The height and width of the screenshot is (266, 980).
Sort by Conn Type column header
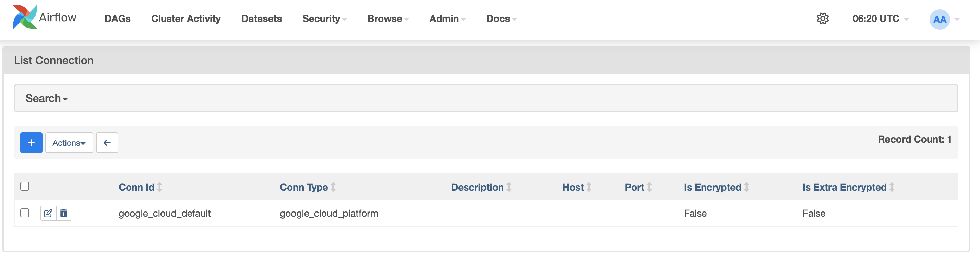click(303, 187)
